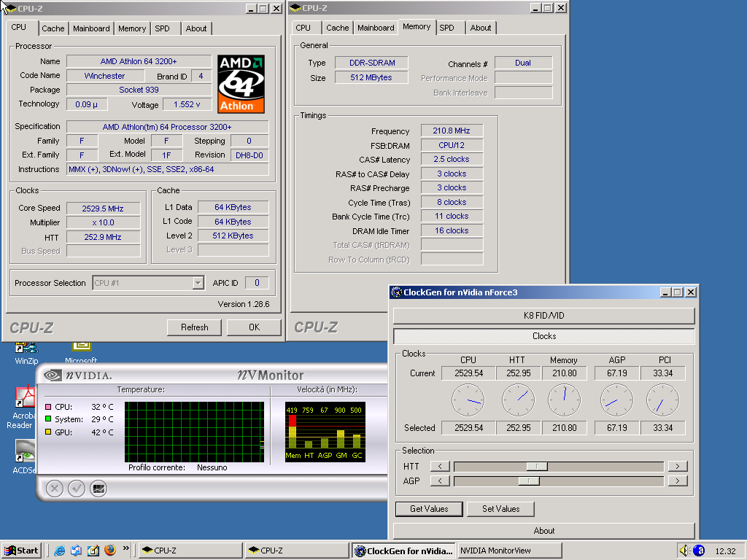747x560 pixels.
Task: Apply settings with Set Values button
Action: 500,509
